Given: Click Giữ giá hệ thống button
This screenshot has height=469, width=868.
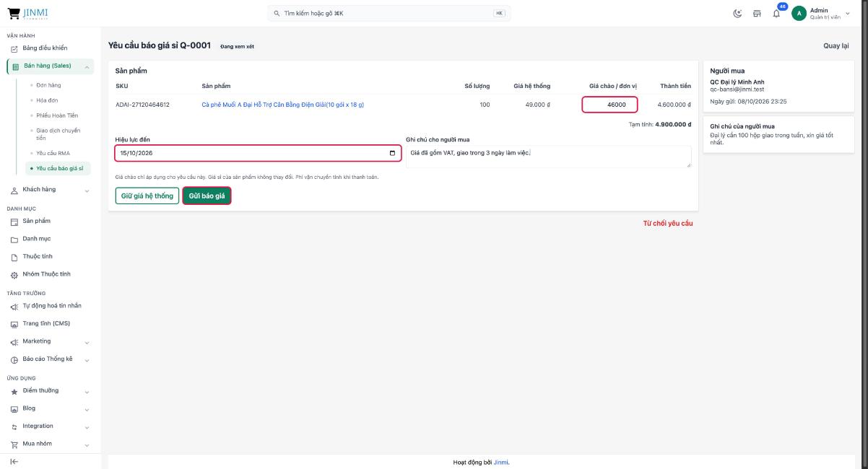Looking at the screenshot, I should coord(147,196).
